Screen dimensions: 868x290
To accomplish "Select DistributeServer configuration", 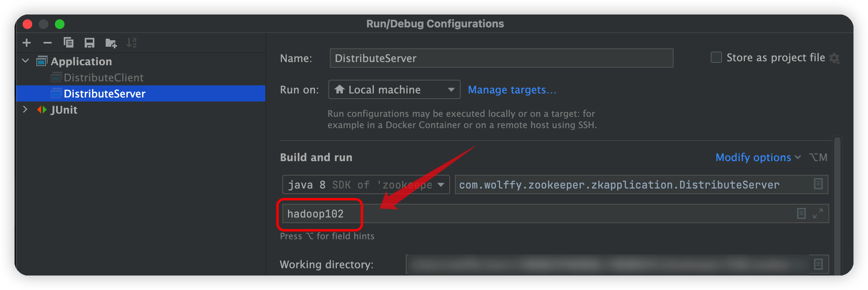I will pos(141,93).
